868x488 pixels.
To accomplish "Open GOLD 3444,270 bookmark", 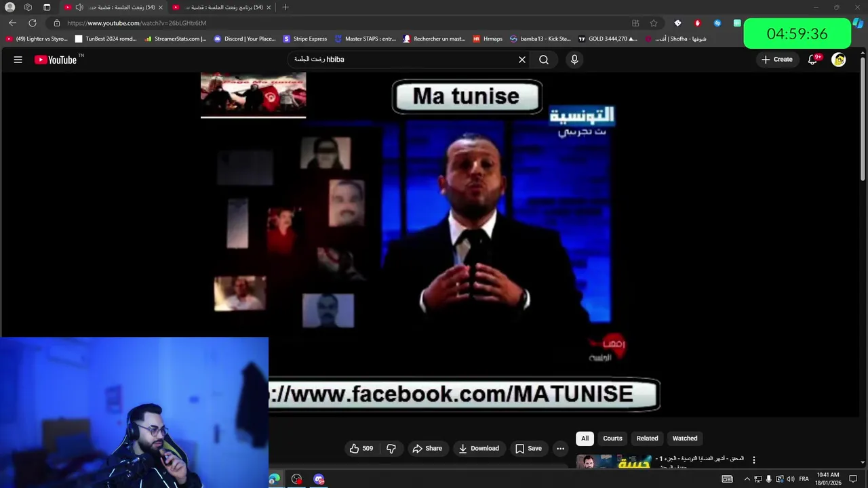I will [608, 39].
